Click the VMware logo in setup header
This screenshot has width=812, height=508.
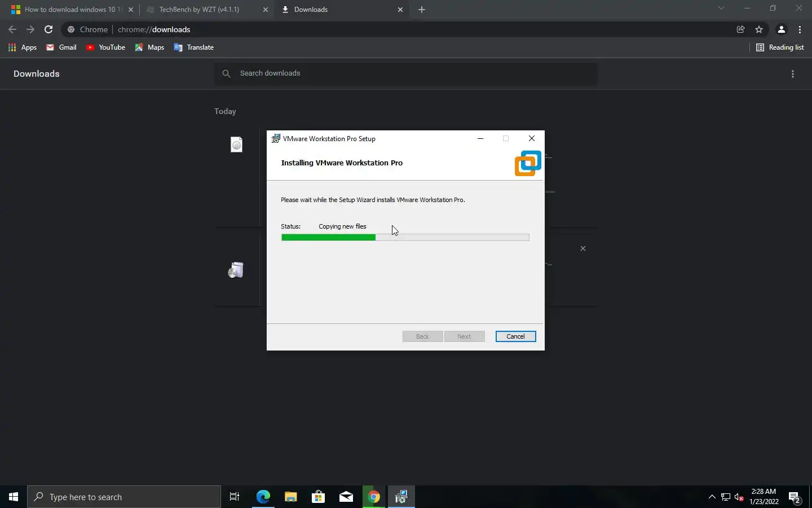pyautogui.click(x=528, y=163)
